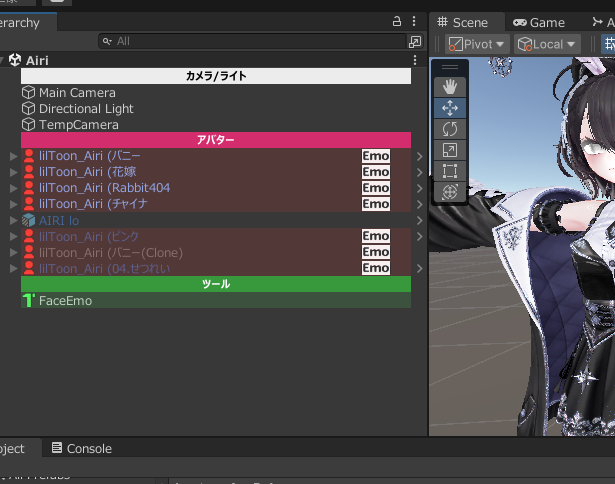The image size is (615, 484).
Task: Expand lilToon_Airi (チャイナ object
Action: pos(14,204)
